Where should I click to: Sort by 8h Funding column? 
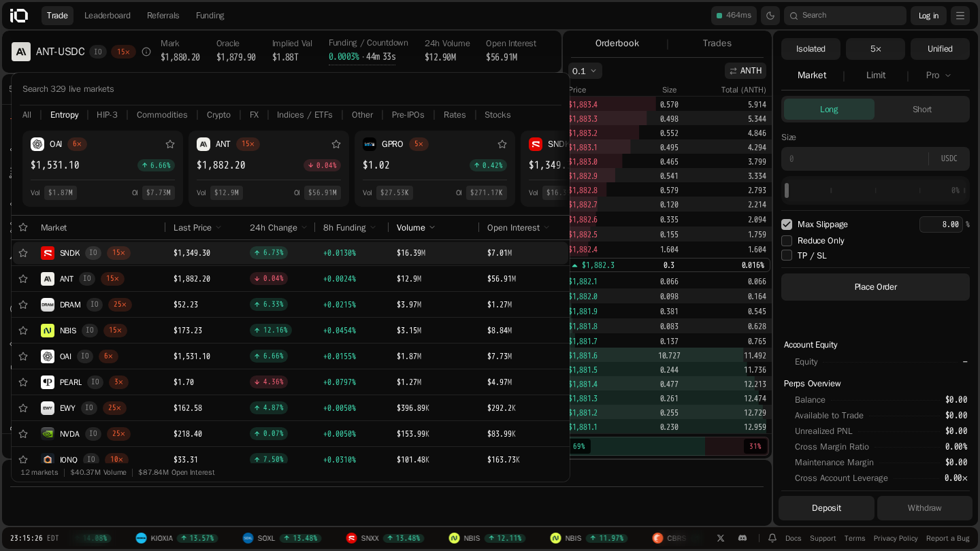coord(349,228)
